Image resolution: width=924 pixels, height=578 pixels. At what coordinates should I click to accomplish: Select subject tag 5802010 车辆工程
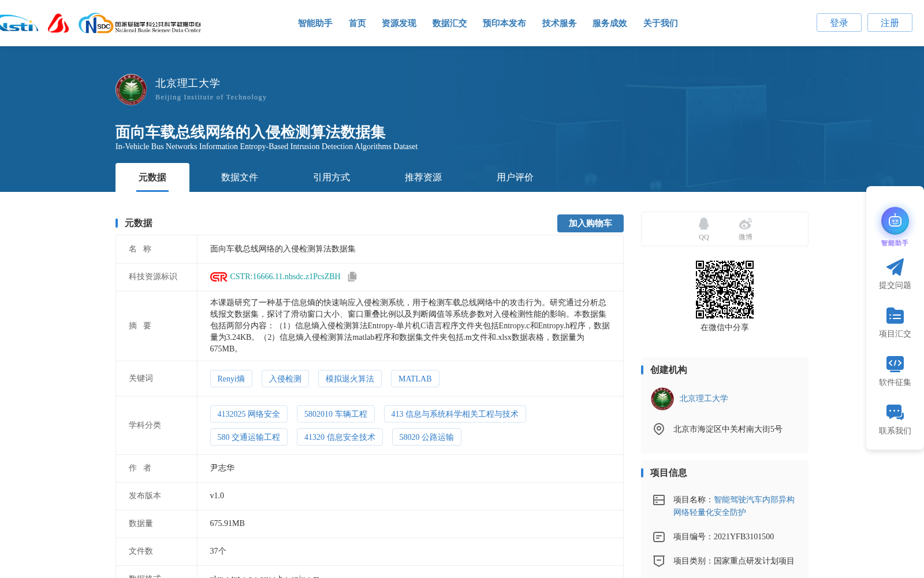click(x=336, y=414)
